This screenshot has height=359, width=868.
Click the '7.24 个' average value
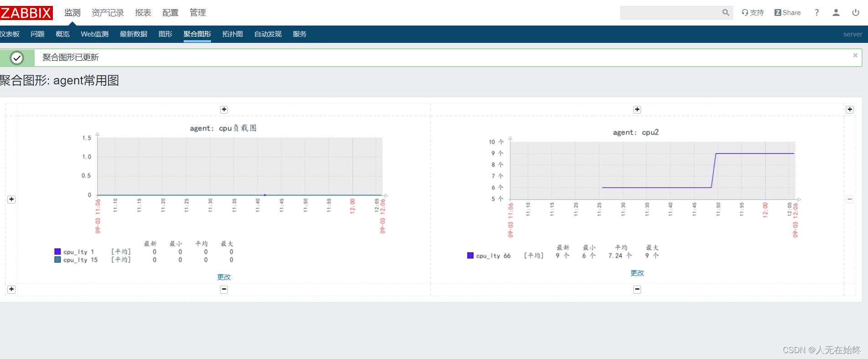pos(620,256)
